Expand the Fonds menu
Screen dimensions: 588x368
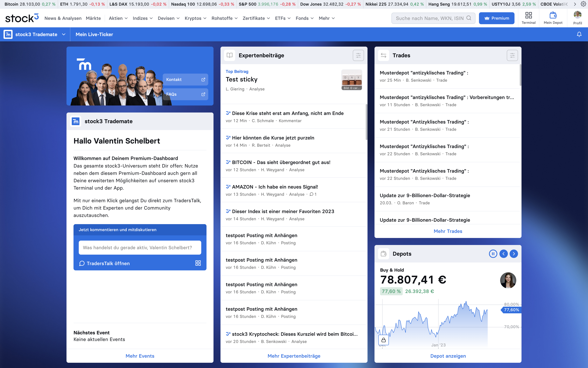pos(304,18)
